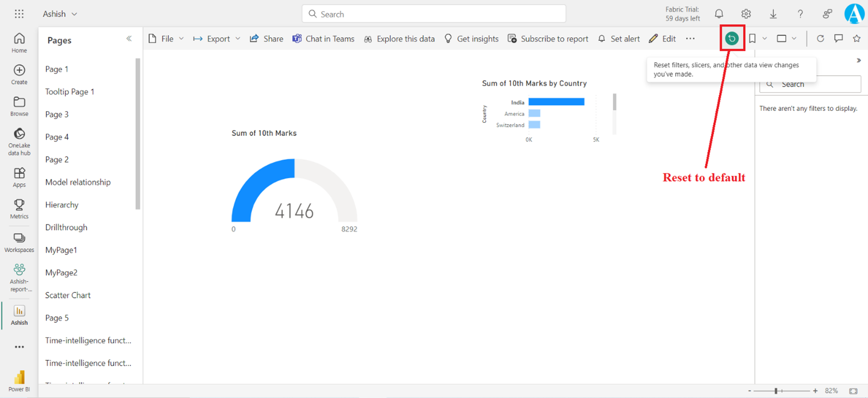Open the app launcher grid icon
The image size is (868, 398).
(19, 14)
